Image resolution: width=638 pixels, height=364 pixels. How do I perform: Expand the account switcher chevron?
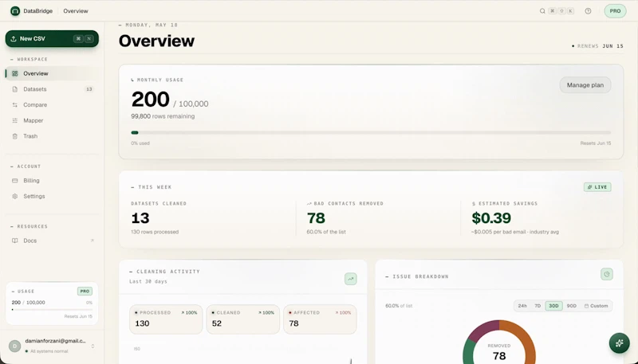pos(93,346)
